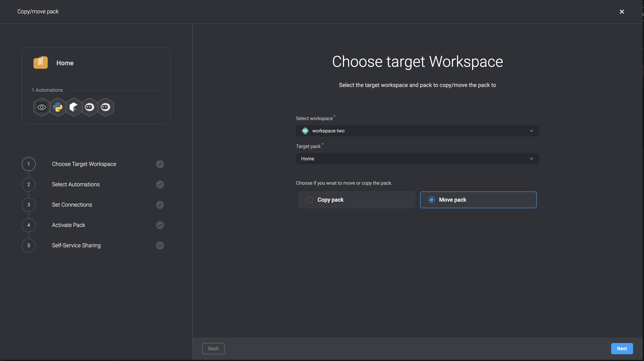The height and width of the screenshot is (361, 644).
Task: Go to step 3 Set Connections
Action: click(x=72, y=205)
